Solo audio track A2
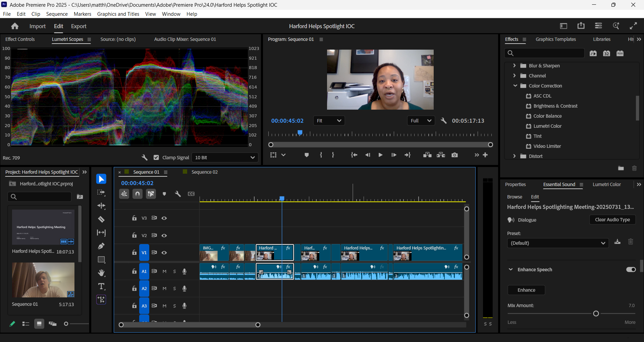Viewport: 644px width, 342px height. (x=174, y=289)
